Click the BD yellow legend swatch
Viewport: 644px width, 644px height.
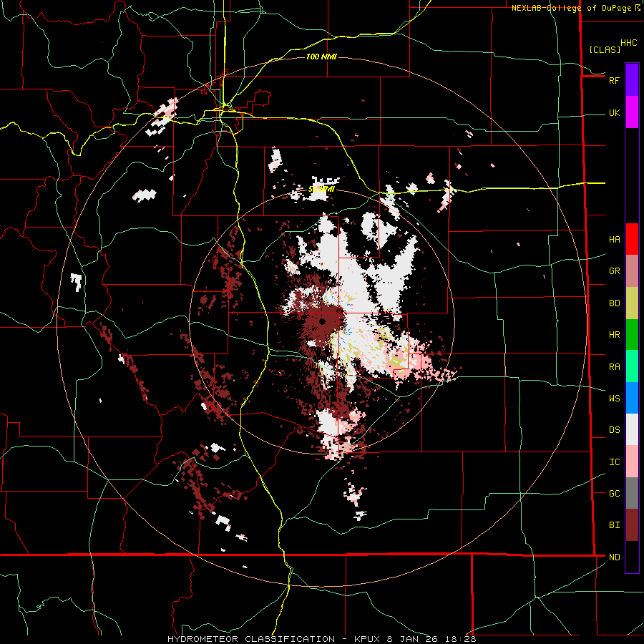point(632,303)
